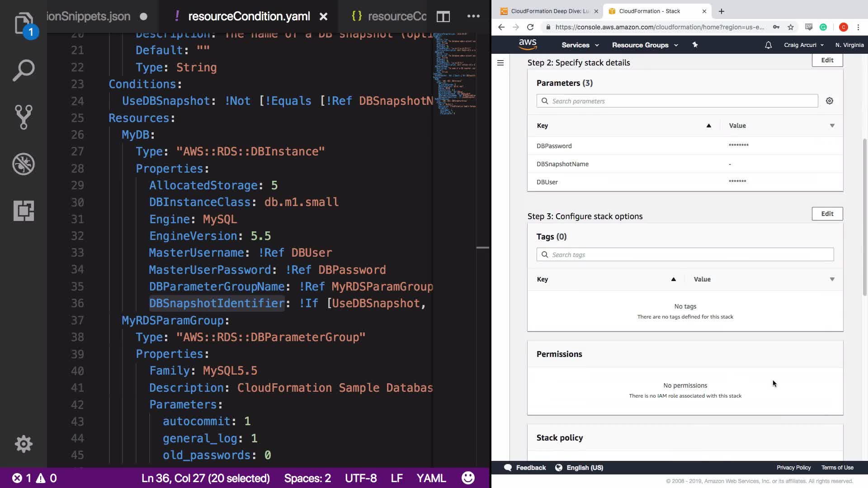
Task: Open the Search magnifier in activity bar
Action: 24,70
